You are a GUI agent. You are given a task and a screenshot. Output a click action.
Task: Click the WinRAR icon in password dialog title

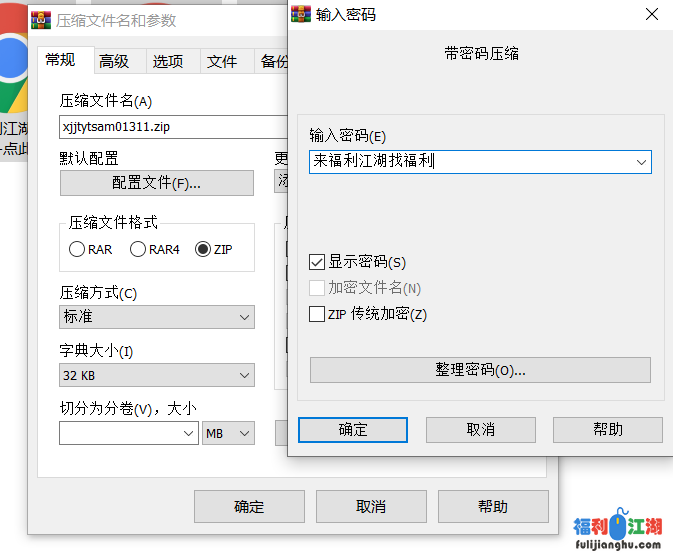point(300,14)
